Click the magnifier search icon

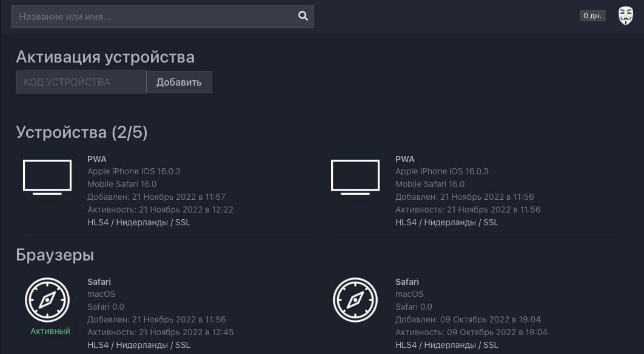click(303, 16)
